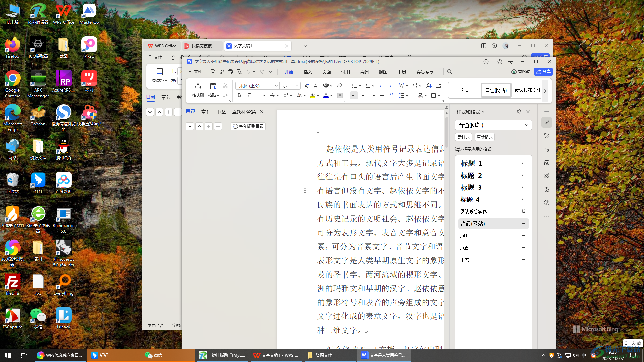
Task: Apply the 标题 1 style
Action: pos(493,163)
